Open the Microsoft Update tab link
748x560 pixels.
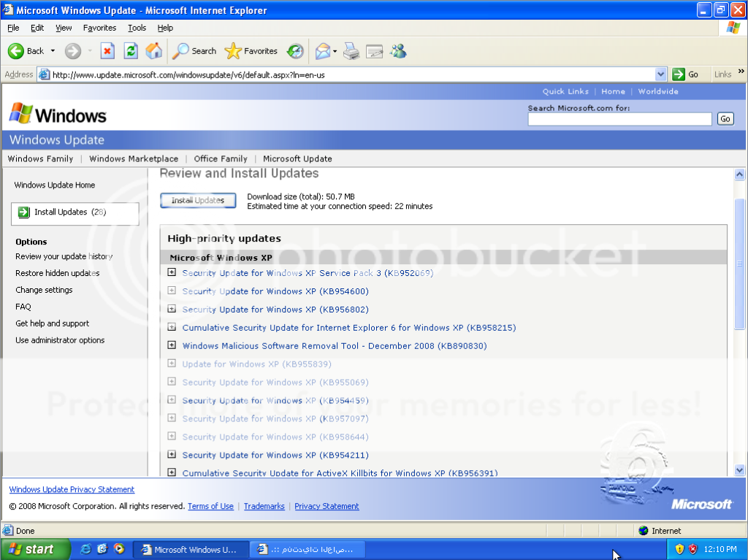tap(297, 159)
